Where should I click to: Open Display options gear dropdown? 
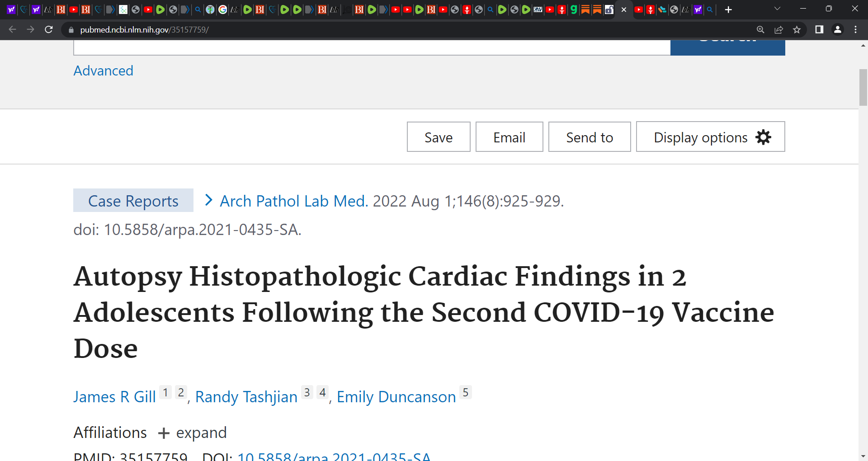coord(710,136)
